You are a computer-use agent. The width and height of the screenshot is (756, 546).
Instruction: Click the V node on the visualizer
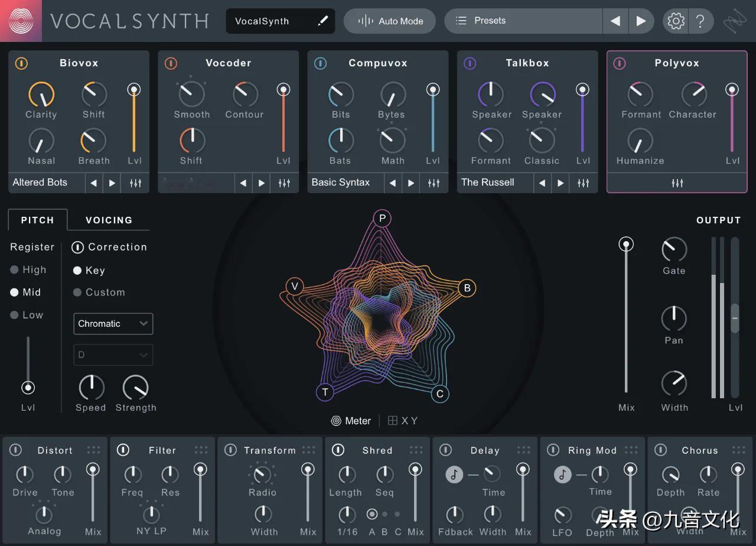295,287
